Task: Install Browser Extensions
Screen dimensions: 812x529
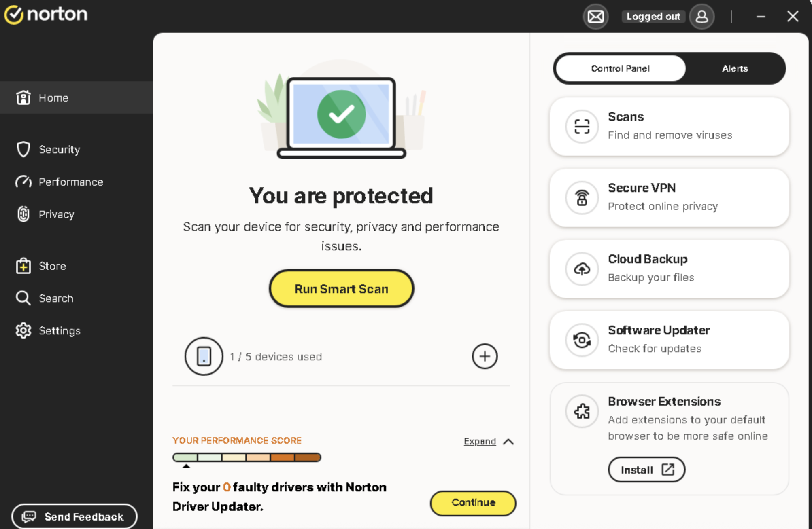Action: [646, 470]
